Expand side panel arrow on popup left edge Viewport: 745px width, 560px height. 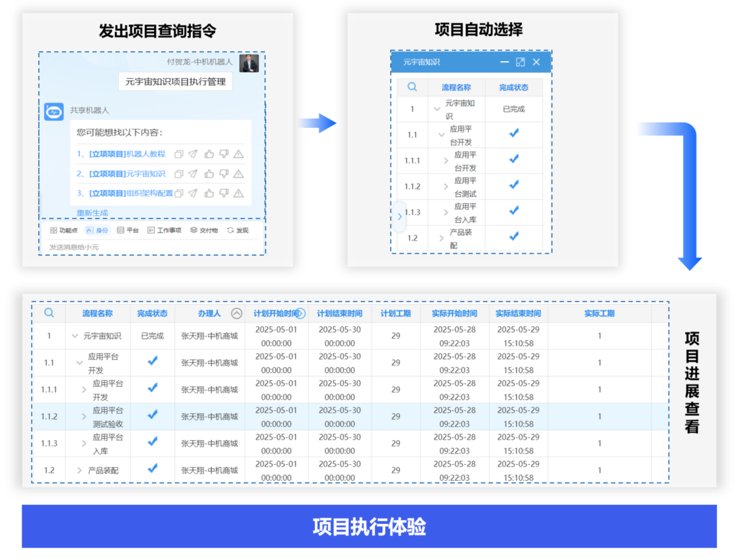click(399, 216)
